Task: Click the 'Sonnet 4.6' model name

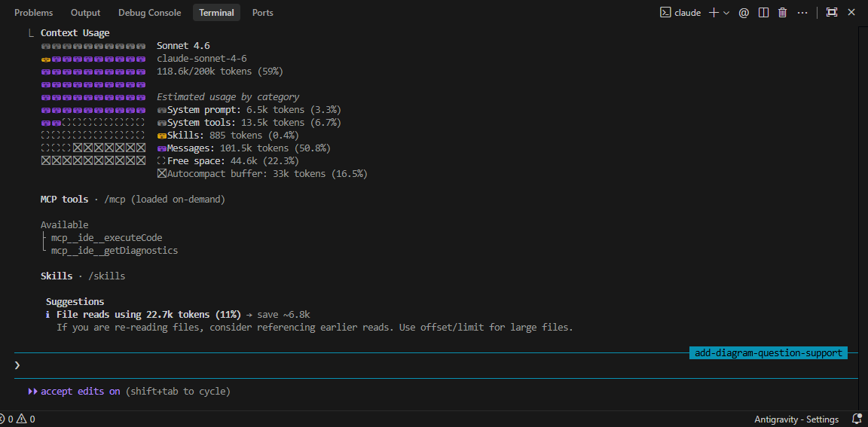Action: click(x=183, y=46)
